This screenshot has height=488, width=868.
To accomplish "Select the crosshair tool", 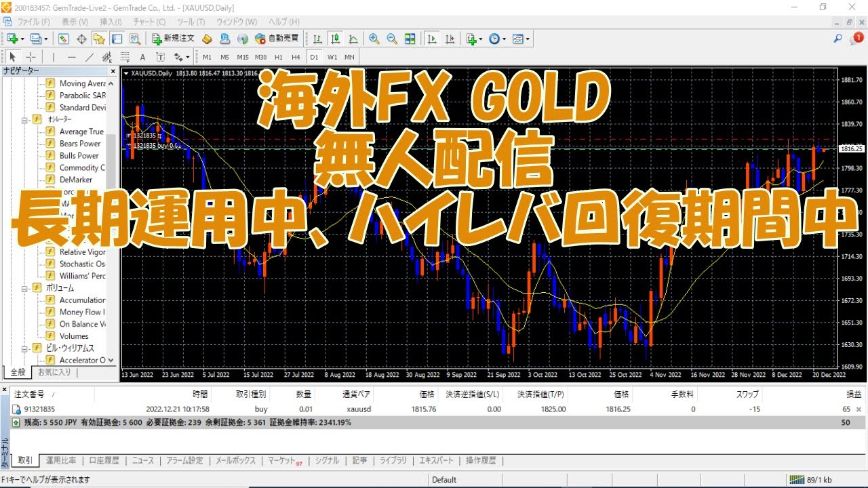I will [31, 57].
